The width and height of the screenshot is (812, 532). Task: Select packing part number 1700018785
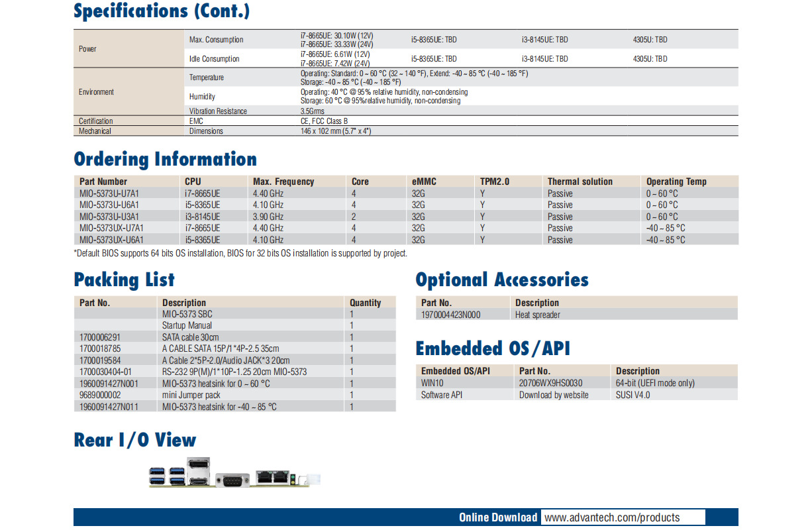[100, 348]
